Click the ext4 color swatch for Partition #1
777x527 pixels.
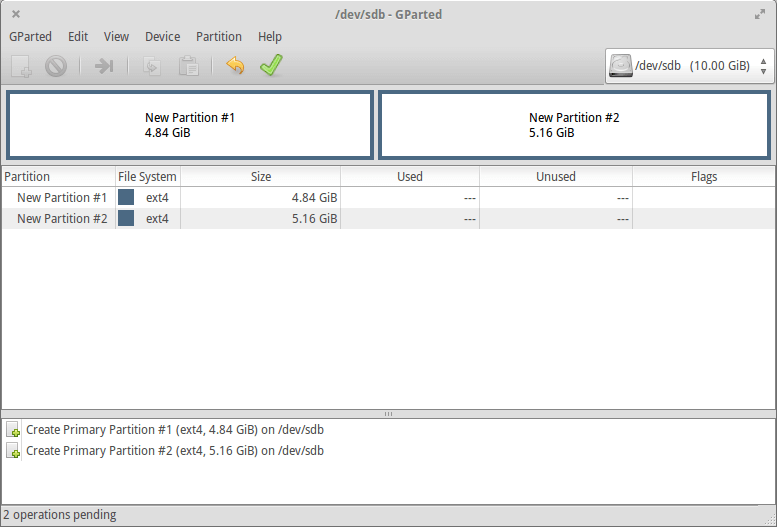[126, 198]
